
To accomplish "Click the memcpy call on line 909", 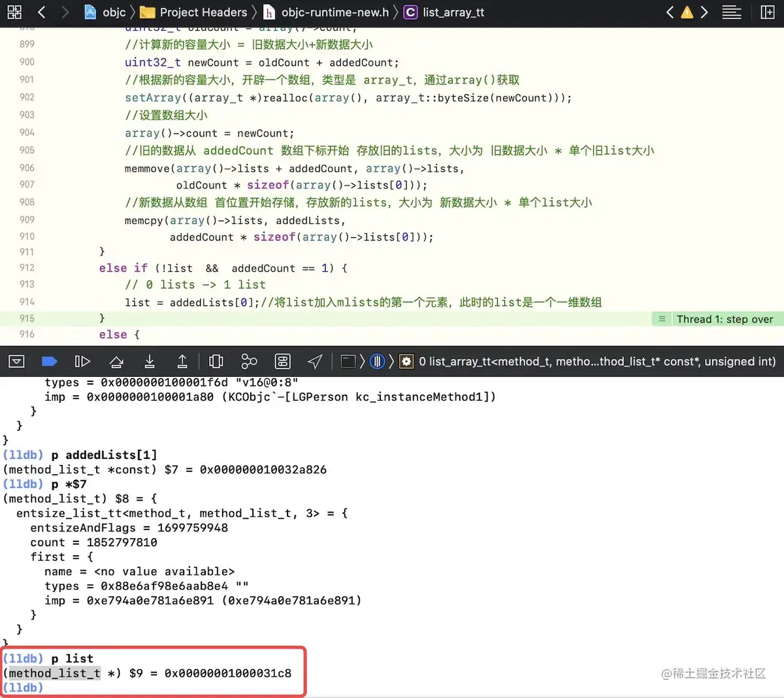I will click(x=235, y=221).
